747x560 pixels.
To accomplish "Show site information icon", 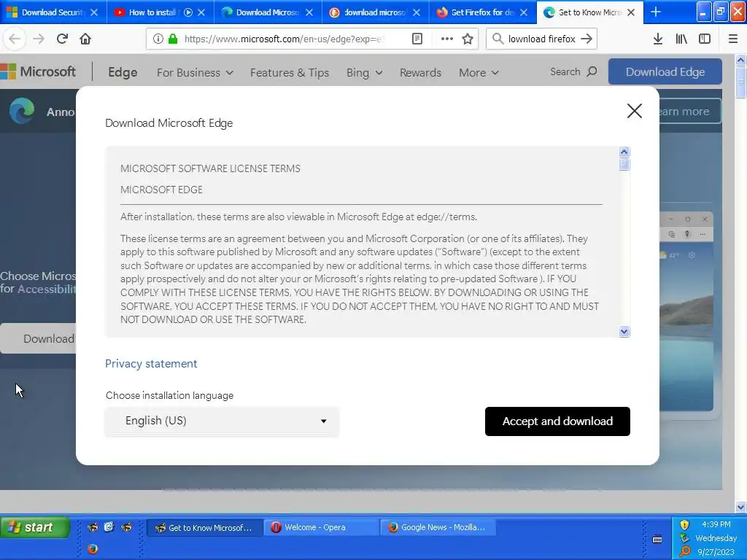I will (158, 39).
